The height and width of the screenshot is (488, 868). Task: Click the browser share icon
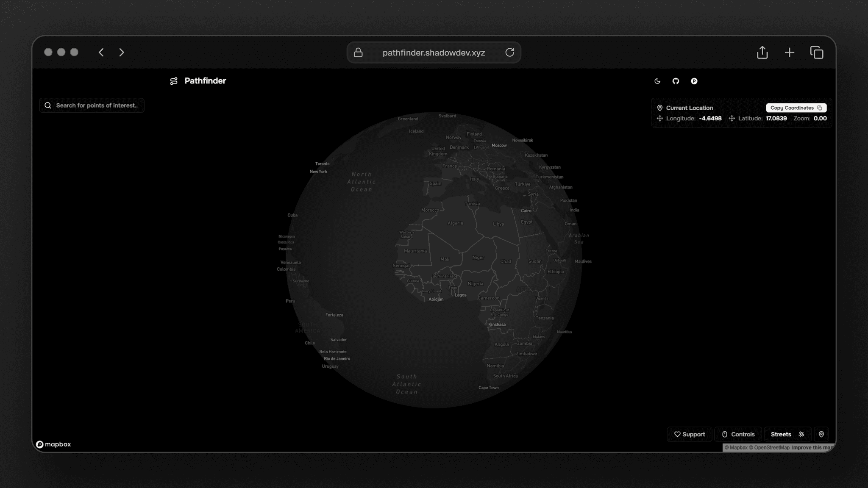762,53
